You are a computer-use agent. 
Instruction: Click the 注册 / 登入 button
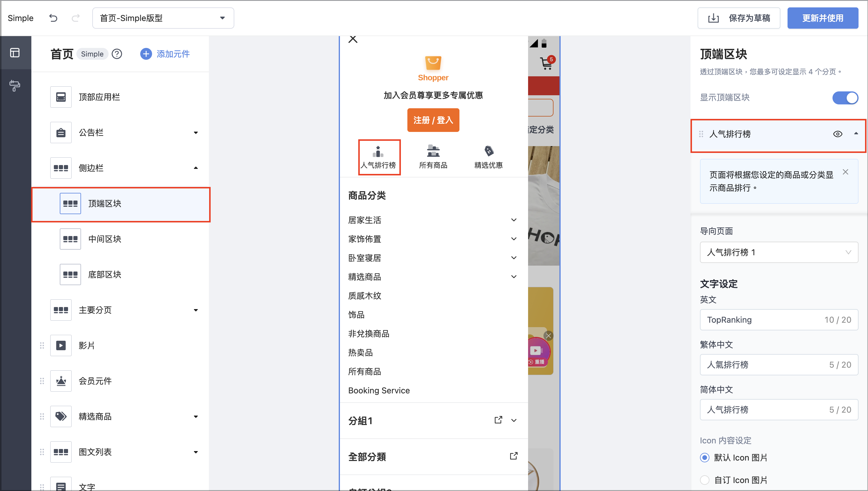(433, 120)
